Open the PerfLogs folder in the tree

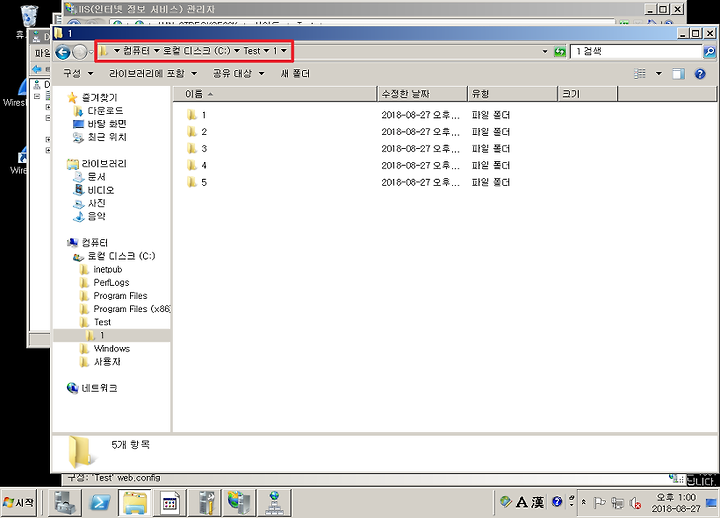pyautogui.click(x=111, y=282)
